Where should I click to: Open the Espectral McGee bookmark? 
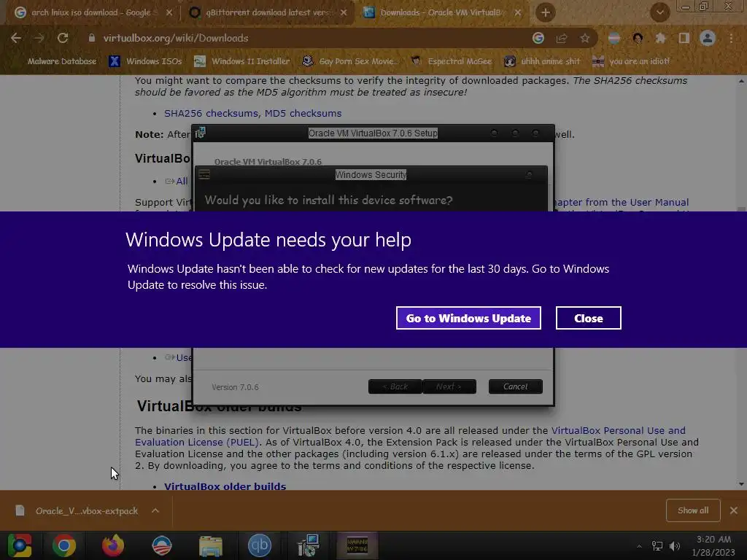point(451,61)
